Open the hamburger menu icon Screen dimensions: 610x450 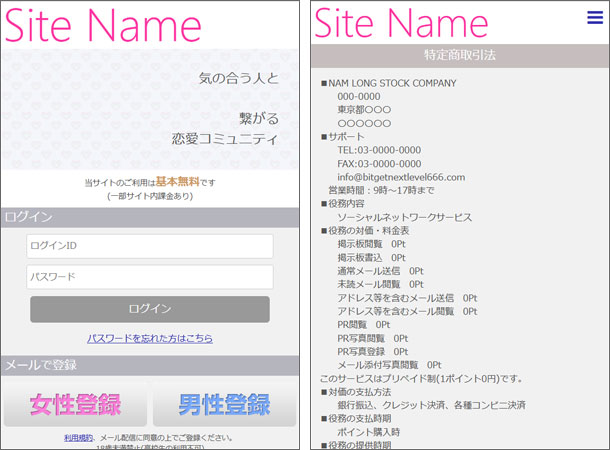[x=595, y=18]
